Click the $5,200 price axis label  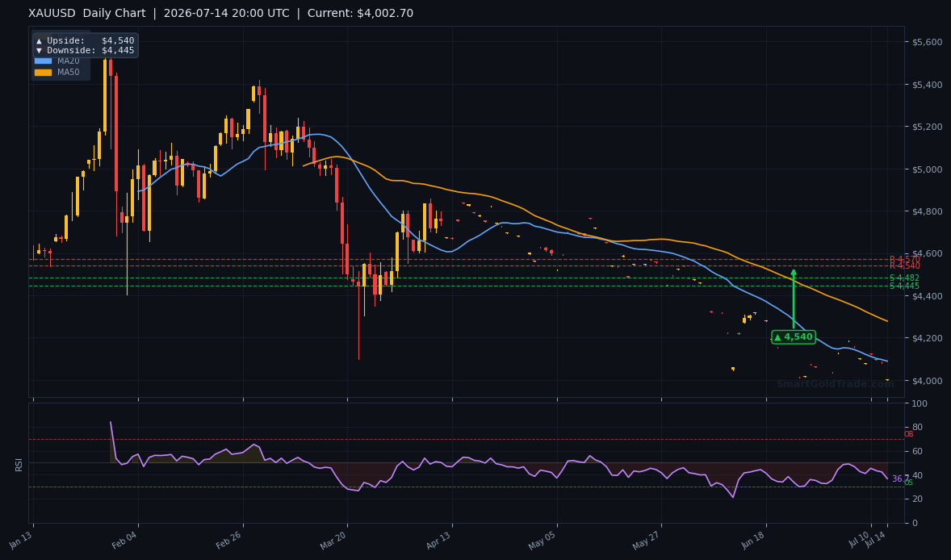(928, 127)
